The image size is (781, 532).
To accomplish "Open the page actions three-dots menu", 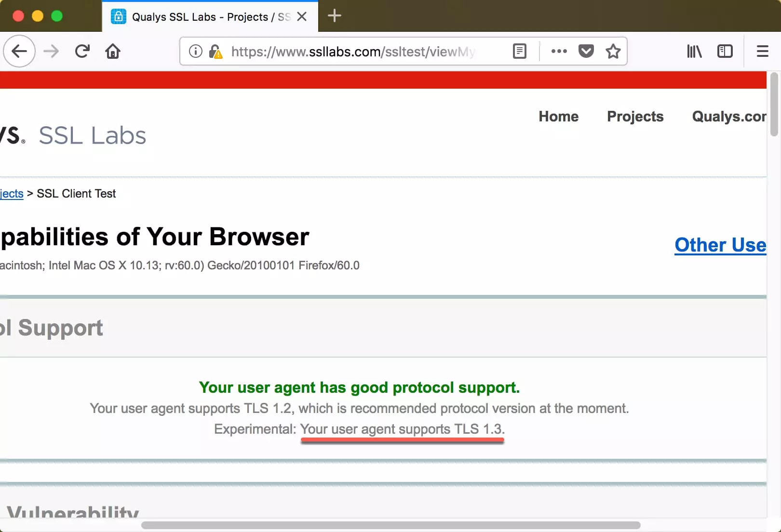I will click(x=559, y=51).
